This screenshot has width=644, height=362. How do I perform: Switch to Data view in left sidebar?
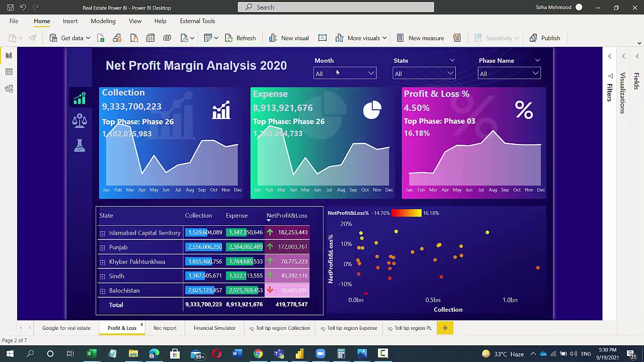click(9, 72)
